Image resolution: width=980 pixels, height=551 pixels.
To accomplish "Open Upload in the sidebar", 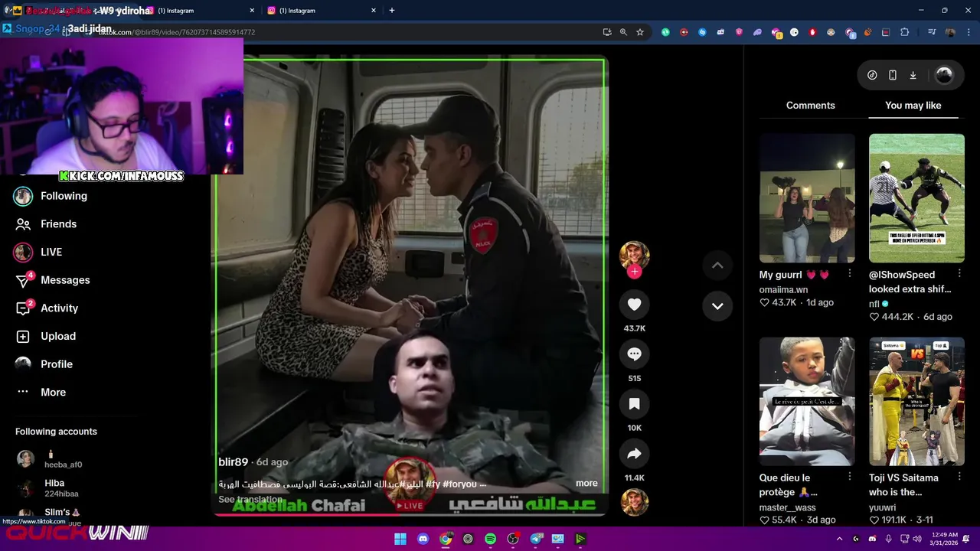I will [46, 336].
